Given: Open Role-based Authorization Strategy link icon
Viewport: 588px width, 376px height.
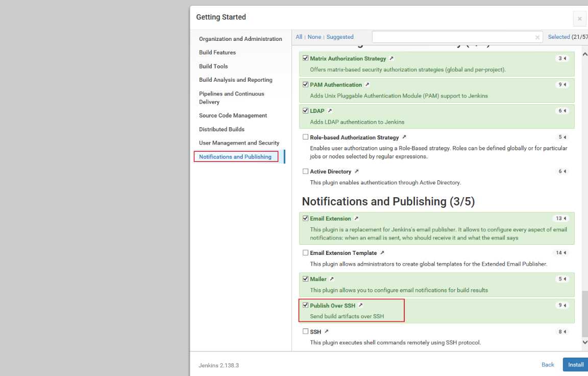Looking at the screenshot, I should (x=404, y=137).
